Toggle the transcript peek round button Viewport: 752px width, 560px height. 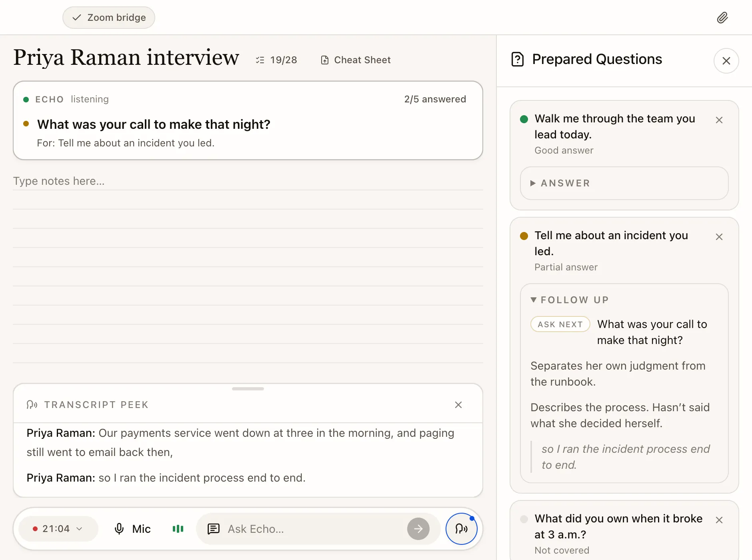462,529
